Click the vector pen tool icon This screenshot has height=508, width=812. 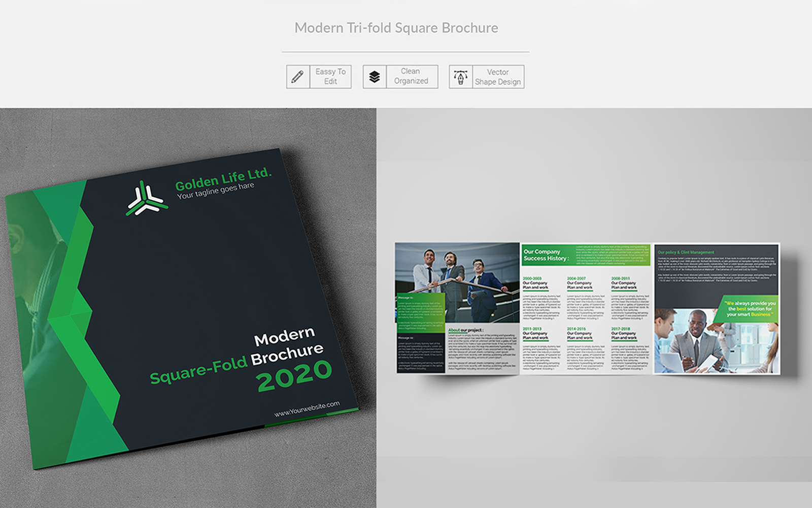click(461, 77)
